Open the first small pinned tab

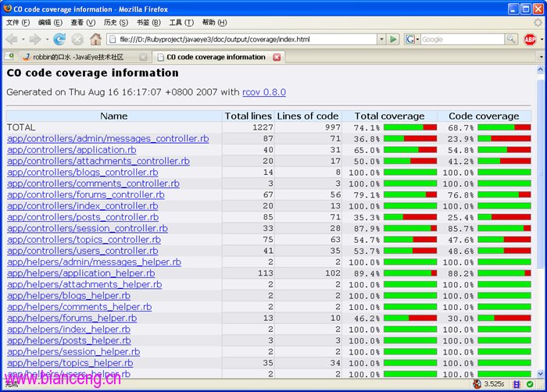[9, 56]
